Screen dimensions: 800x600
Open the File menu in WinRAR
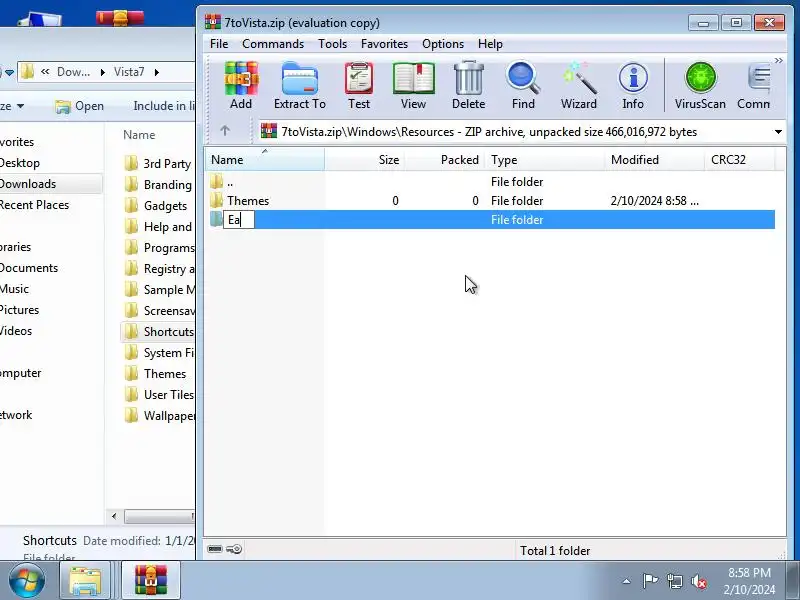219,44
